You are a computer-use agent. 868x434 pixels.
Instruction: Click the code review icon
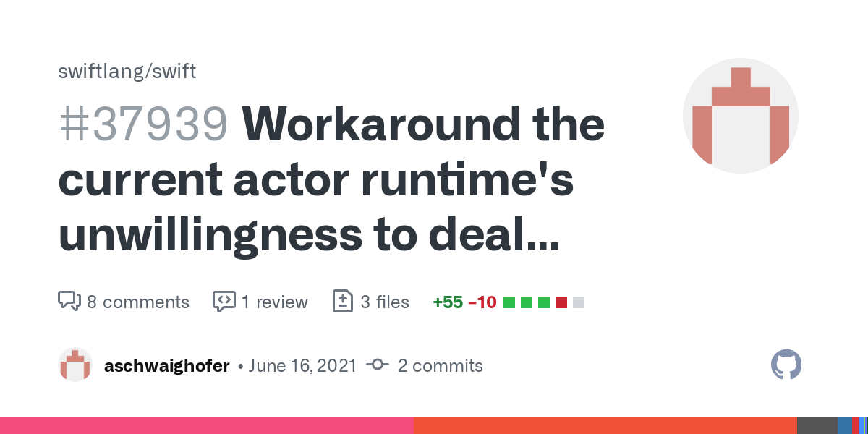click(x=224, y=301)
